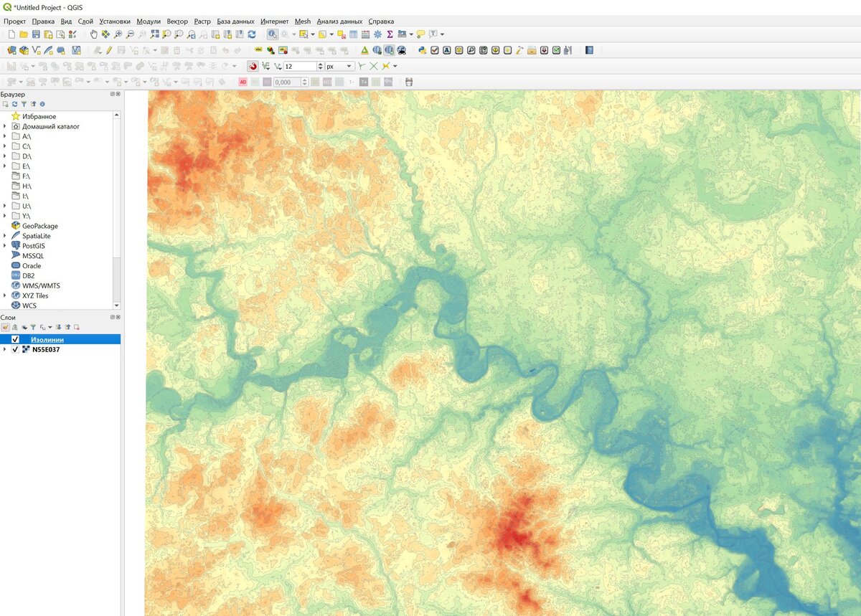Open the Модули menu

[x=149, y=22]
